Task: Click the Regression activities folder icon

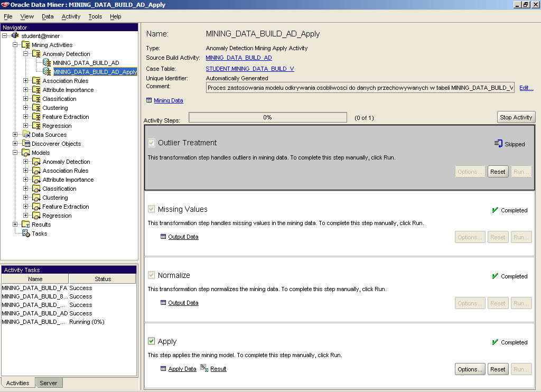Action: coord(36,126)
